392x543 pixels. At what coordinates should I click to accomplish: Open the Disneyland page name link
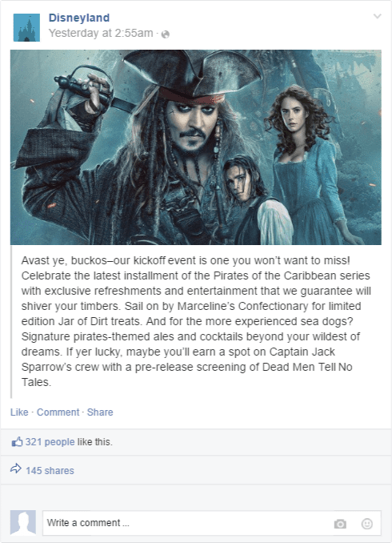click(x=79, y=18)
